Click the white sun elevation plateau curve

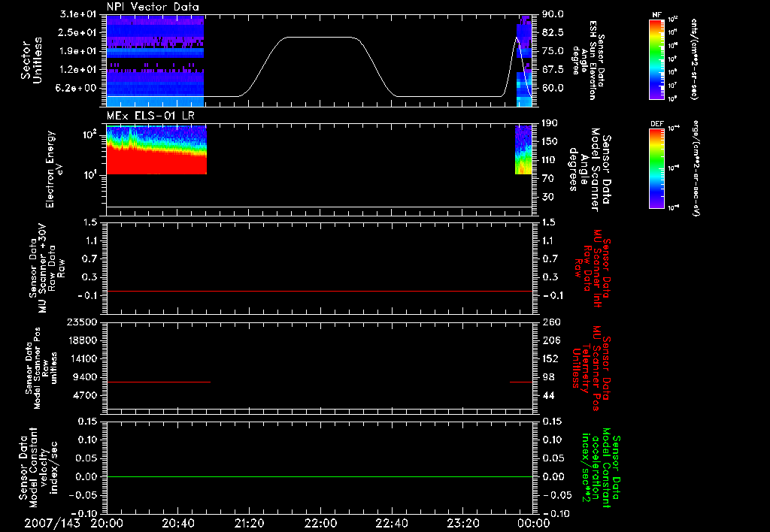[320, 38]
